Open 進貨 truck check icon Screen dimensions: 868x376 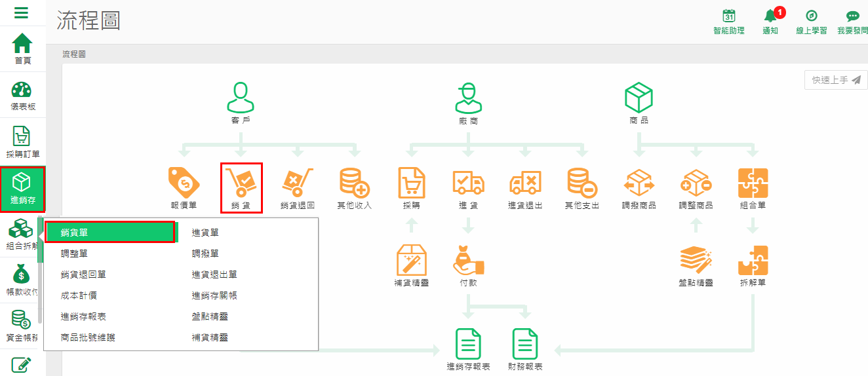(468, 183)
